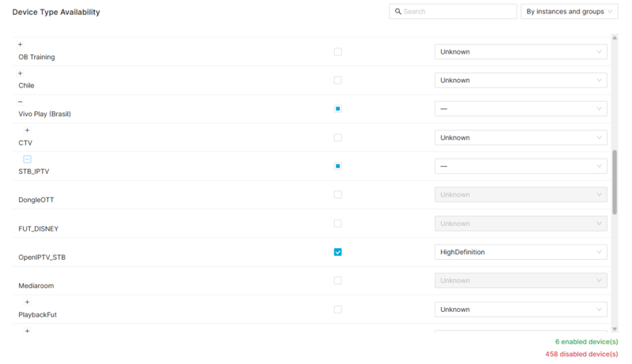Expand the CTV device group
This screenshot has height=364, width=632.
click(x=27, y=130)
